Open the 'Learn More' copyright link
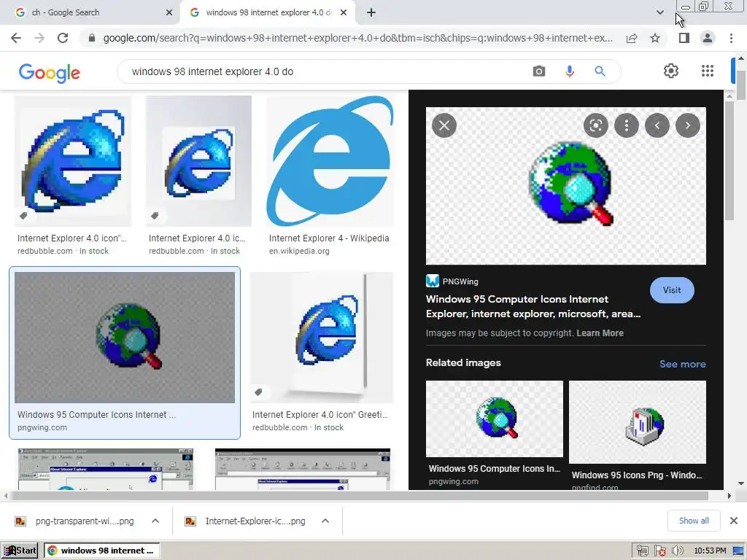The width and height of the screenshot is (747, 560). pyautogui.click(x=600, y=333)
